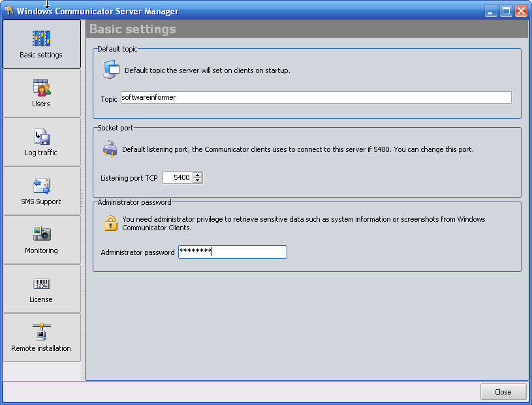Minimize the Server Manager window
This screenshot has height=405, width=532.
click(x=491, y=10)
